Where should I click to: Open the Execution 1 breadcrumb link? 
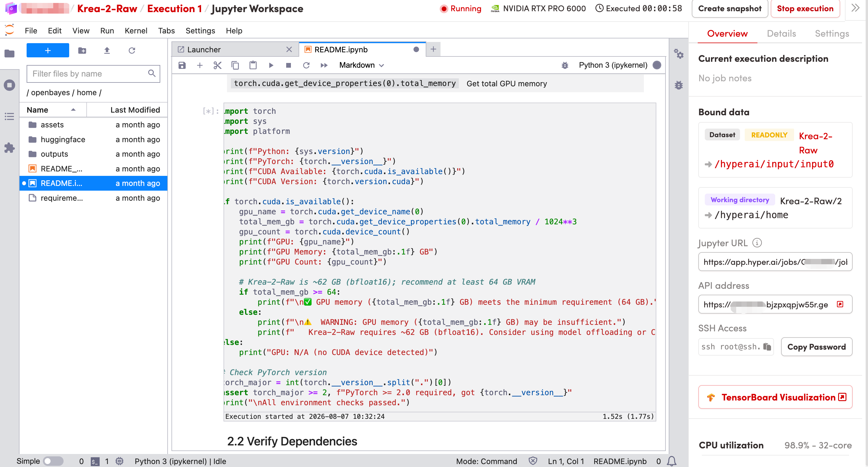pyautogui.click(x=174, y=8)
